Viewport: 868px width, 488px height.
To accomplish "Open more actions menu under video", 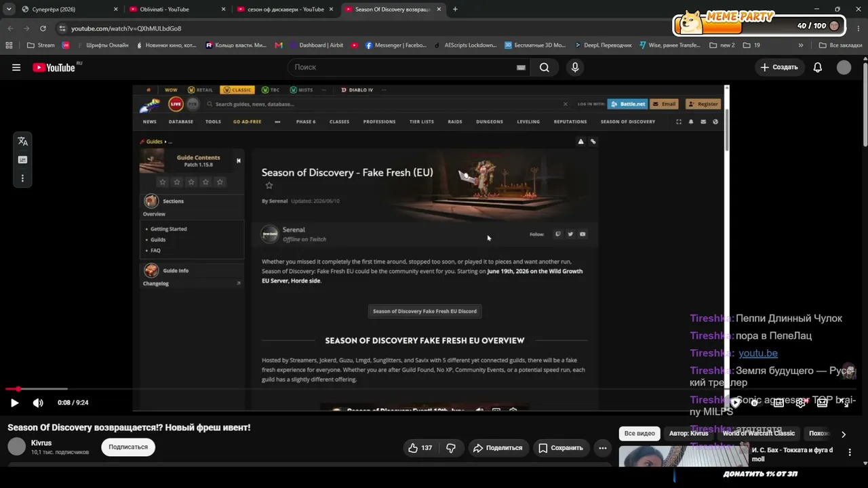I will [x=602, y=448].
